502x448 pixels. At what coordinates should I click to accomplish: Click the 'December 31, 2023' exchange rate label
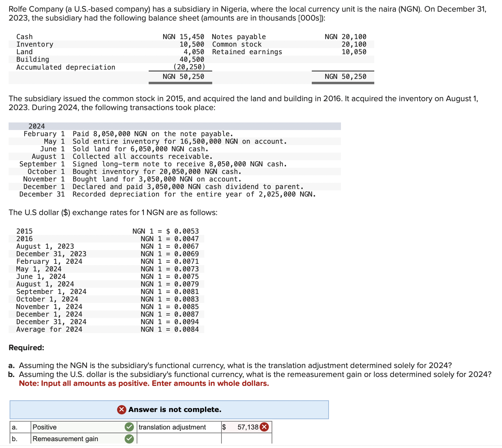(x=51, y=254)
